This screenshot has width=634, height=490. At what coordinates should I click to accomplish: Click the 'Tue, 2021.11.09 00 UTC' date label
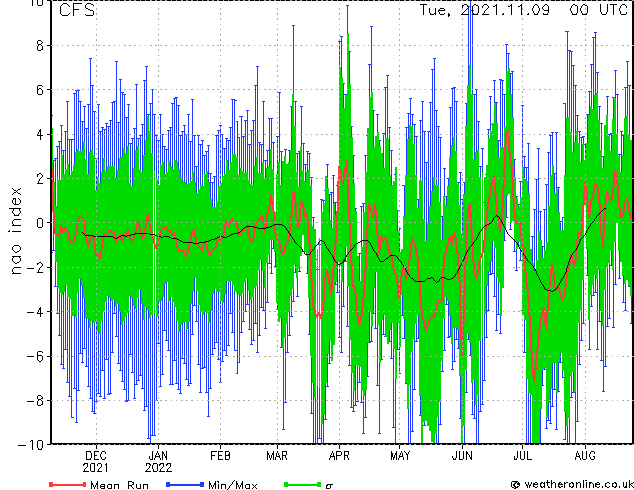[x=524, y=10]
